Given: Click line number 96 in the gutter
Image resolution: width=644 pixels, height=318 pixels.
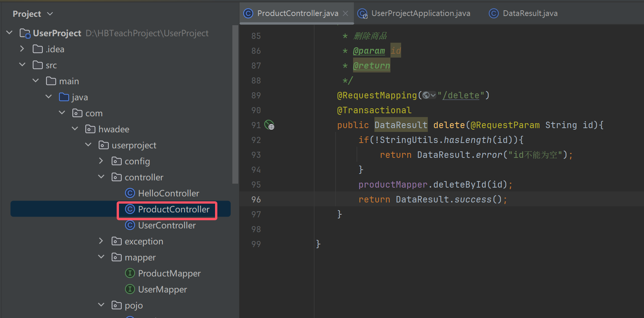Looking at the screenshot, I should click(256, 199).
